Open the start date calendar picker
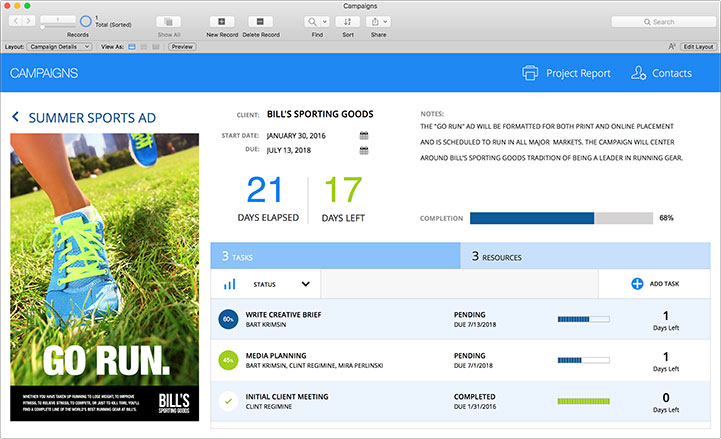The height and width of the screenshot is (439, 721). click(364, 136)
